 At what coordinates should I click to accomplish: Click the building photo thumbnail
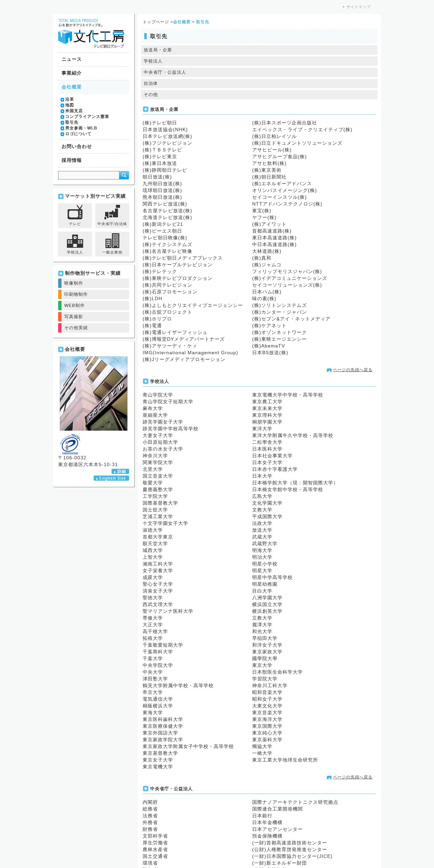click(94, 393)
